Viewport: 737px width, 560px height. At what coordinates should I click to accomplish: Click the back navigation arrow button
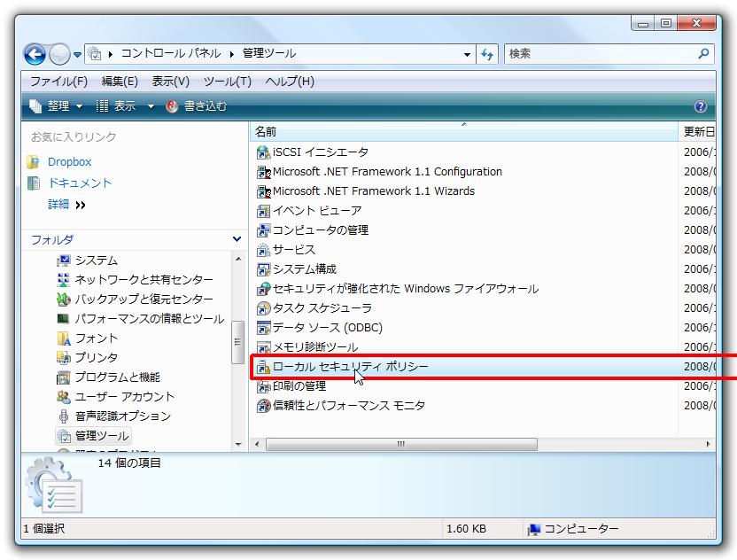coord(35,54)
